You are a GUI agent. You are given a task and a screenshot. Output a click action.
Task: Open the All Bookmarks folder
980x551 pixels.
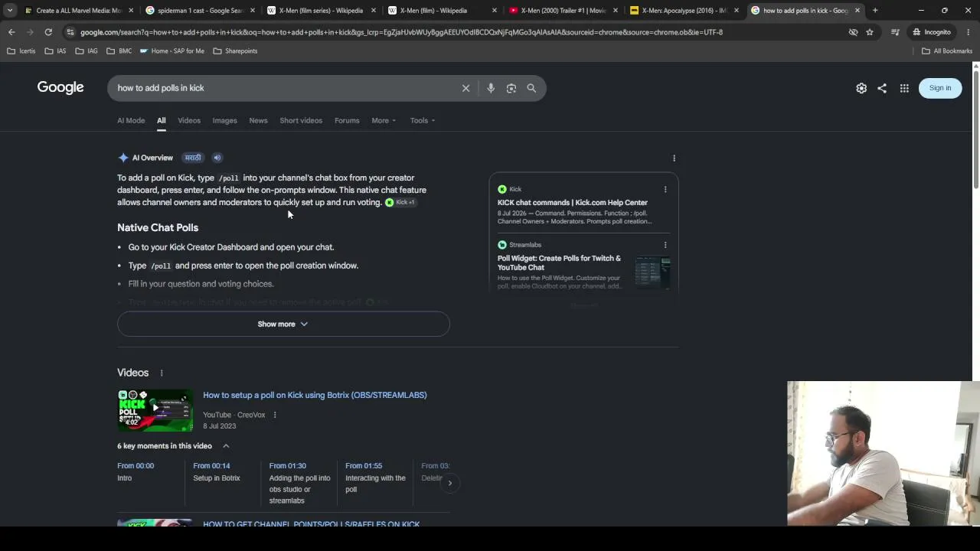point(947,51)
